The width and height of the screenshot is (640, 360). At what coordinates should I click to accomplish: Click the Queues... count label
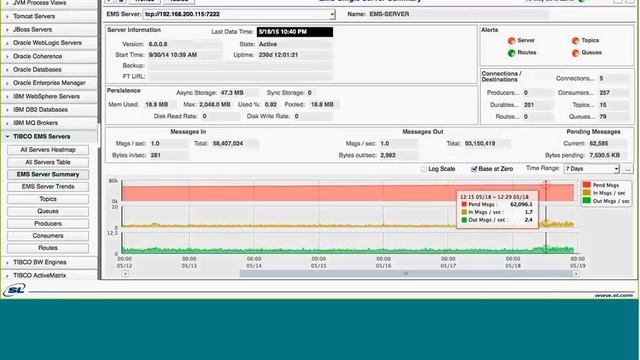(581, 117)
